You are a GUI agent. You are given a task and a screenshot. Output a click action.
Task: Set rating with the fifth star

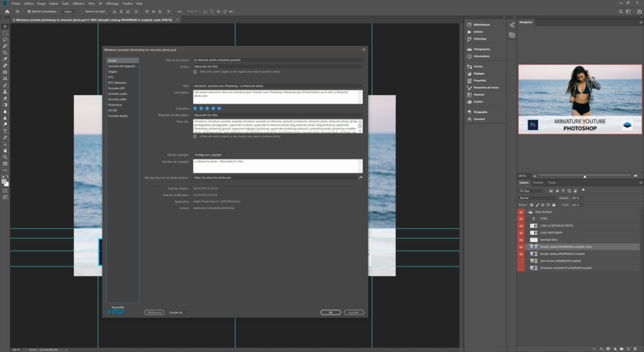[219, 108]
